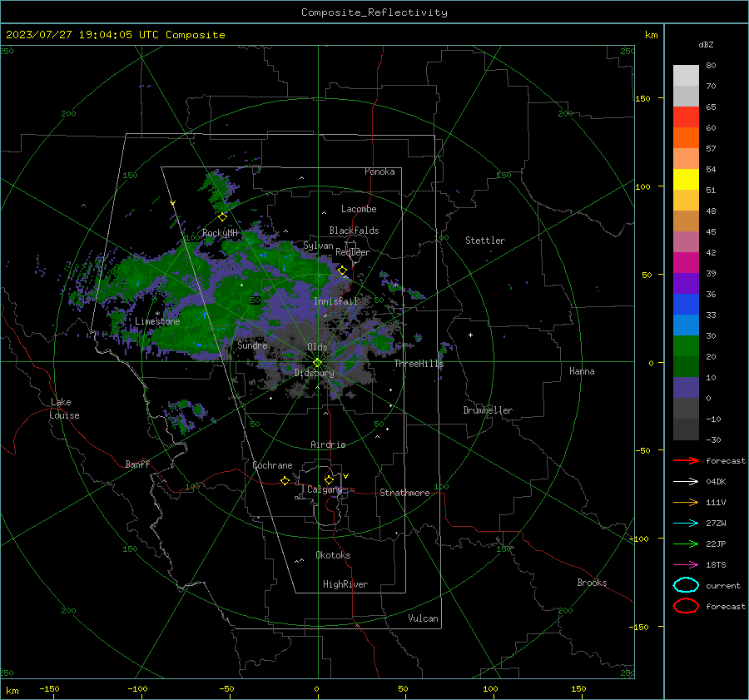Click the Olds town label
The width and height of the screenshot is (749, 700).
(x=317, y=347)
